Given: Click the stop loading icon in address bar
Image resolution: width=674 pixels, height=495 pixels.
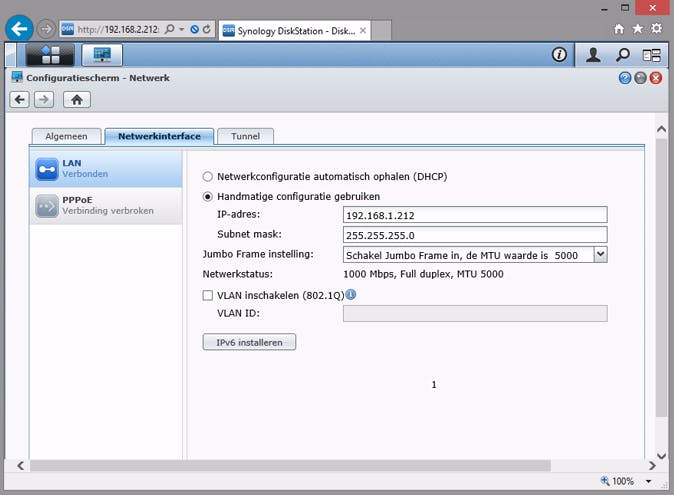Looking at the screenshot, I should click(x=194, y=29).
